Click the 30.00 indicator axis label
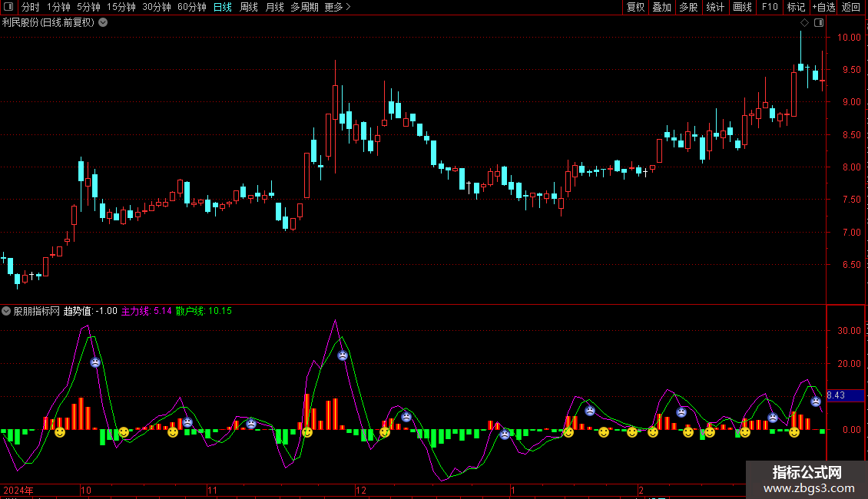 point(849,330)
